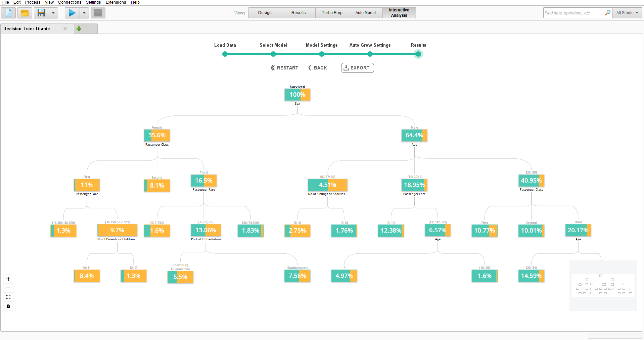Run the process with play button
The width and height of the screenshot is (644, 340).
coord(72,13)
